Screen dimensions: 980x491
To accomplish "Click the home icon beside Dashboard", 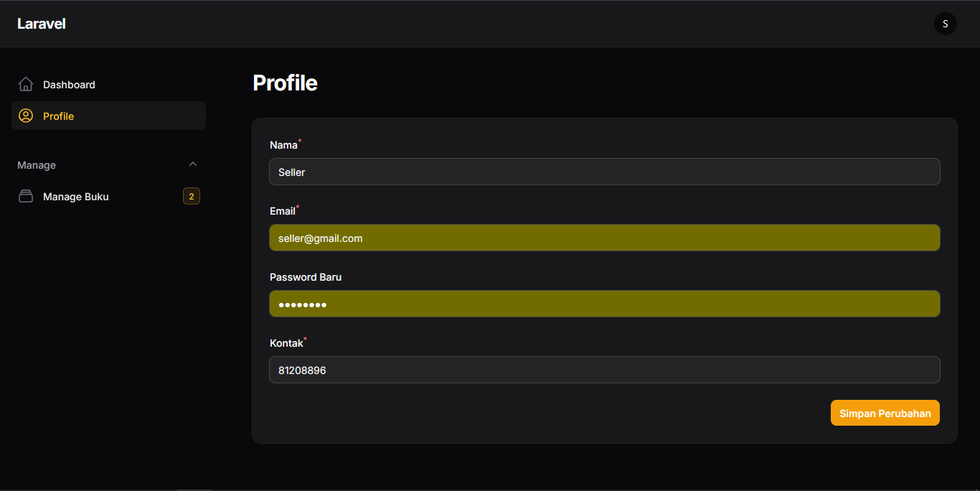I will 26,85.
